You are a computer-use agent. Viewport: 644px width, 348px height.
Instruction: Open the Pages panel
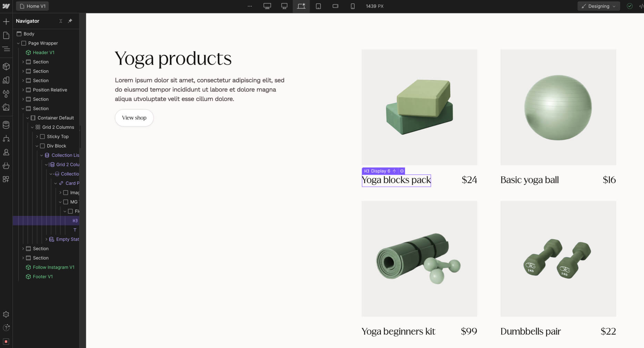click(6, 35)
